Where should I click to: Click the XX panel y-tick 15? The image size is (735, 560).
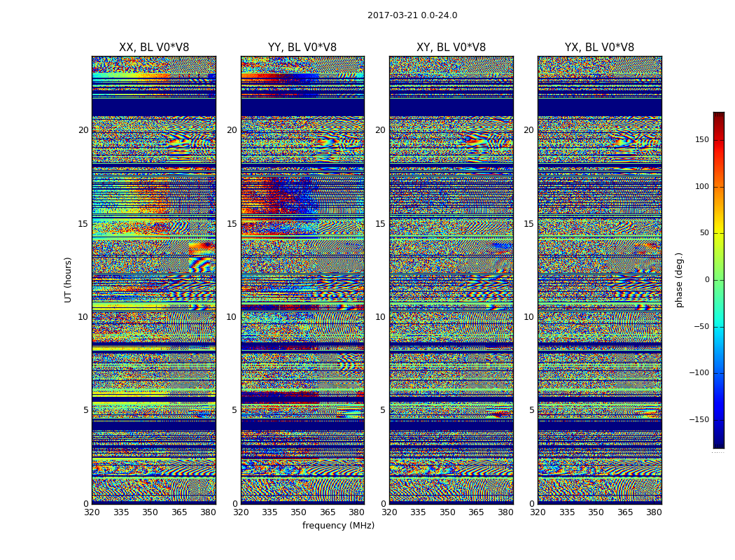(83, 223)
